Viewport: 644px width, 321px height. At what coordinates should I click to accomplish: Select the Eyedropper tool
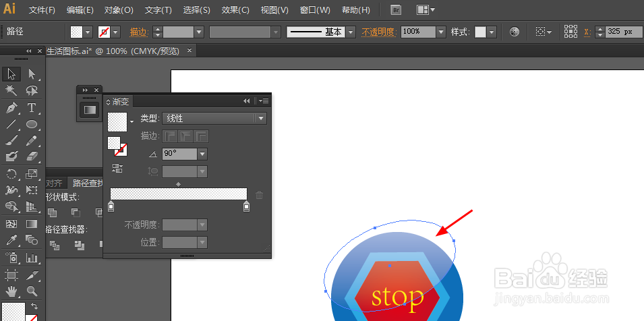click(11, 240)
